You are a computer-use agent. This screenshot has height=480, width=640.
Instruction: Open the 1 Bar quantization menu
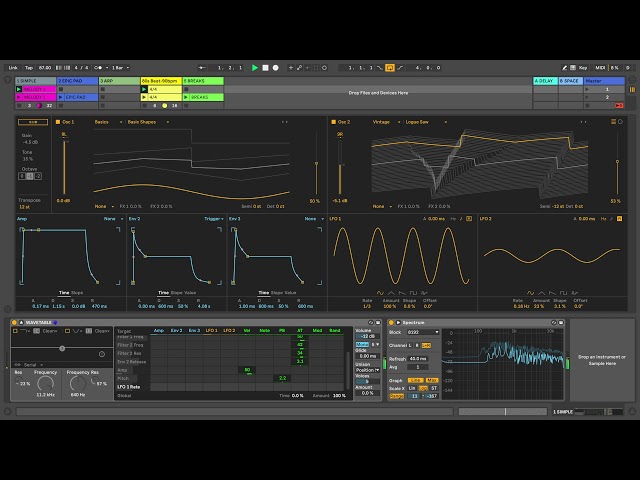(120, 68)
